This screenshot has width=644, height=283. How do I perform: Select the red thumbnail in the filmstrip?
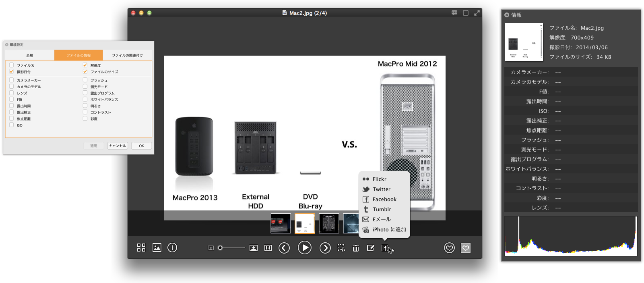tap(281, 223)
